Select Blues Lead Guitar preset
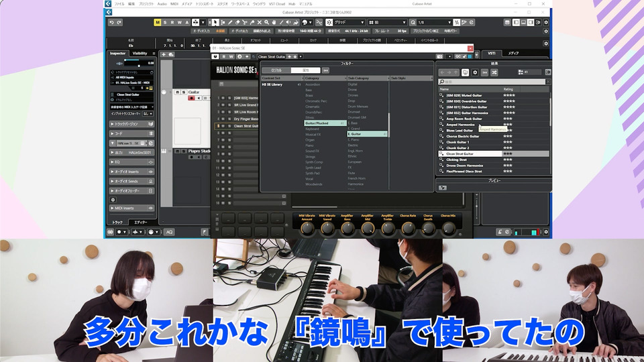The width and height of the screenshot is (644, 362). (x=459, y=131)
